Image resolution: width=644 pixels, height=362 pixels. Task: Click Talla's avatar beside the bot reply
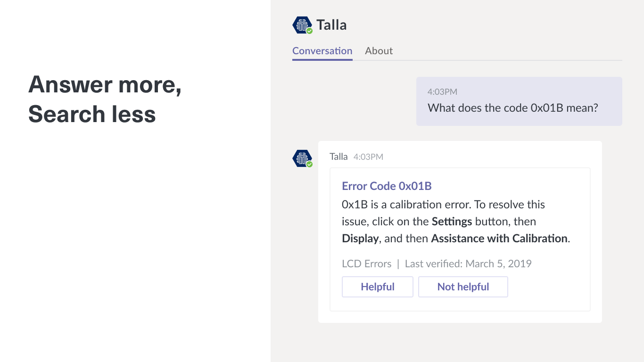pos(302,158)
